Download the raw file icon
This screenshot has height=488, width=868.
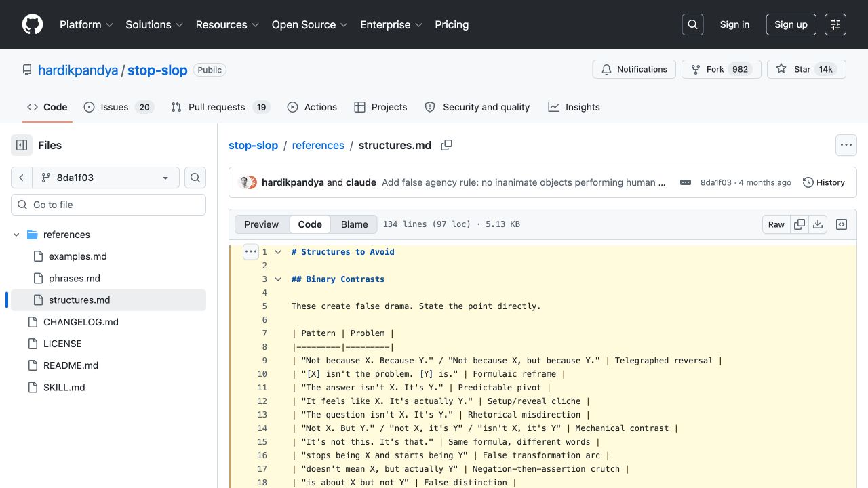point(818,224)
